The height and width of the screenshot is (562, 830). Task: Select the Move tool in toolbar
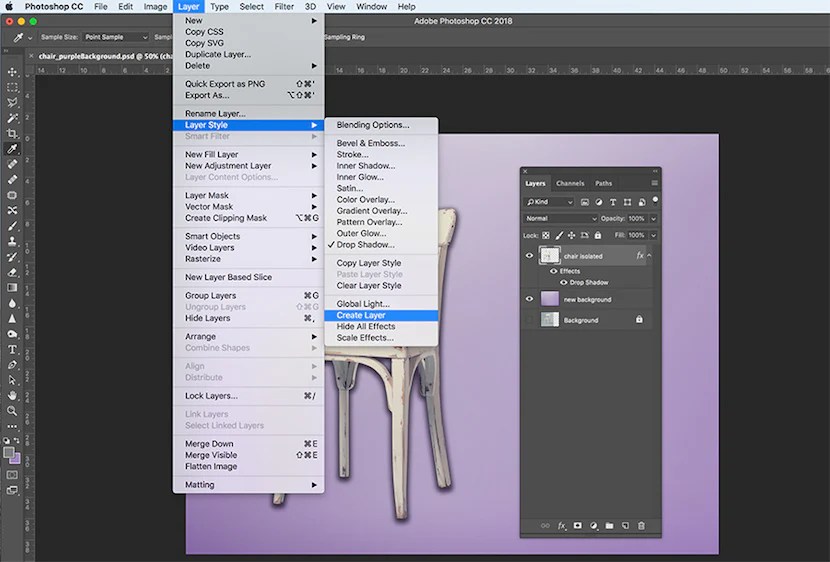12,72
